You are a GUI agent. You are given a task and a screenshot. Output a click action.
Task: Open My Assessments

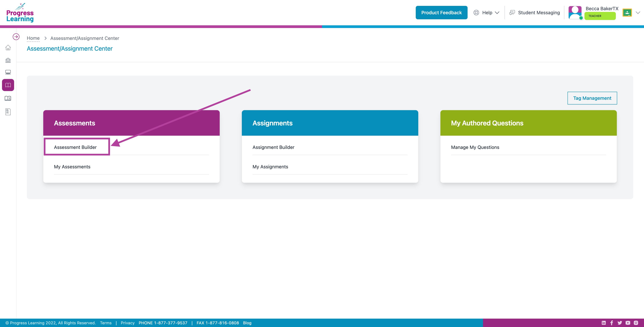point(72,167)
